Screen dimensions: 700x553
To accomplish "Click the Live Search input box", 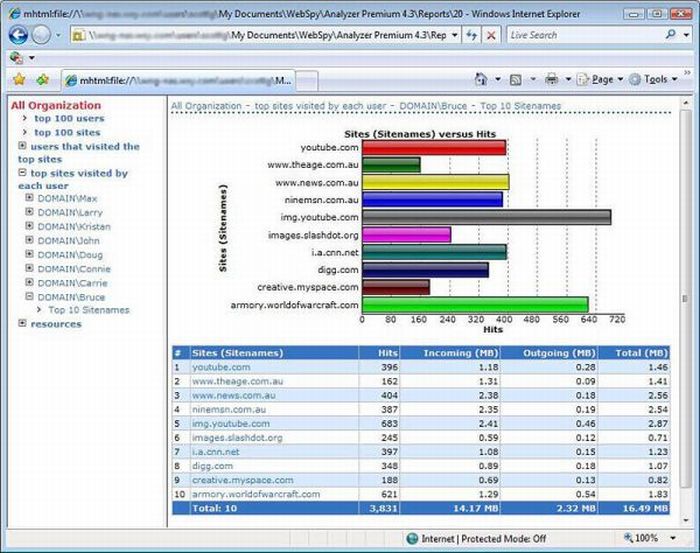I will [585, 35].
